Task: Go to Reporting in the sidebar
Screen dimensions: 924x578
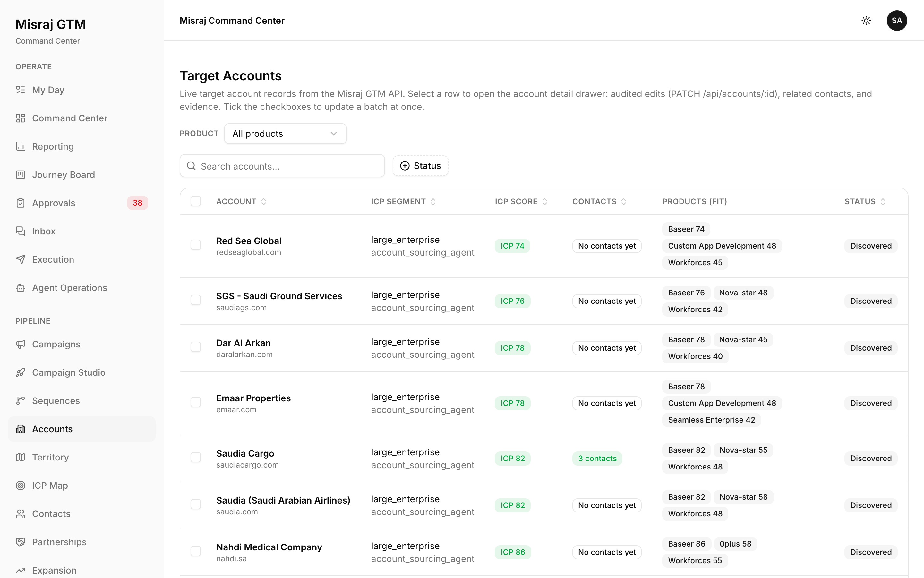Action: coord(82,146)
